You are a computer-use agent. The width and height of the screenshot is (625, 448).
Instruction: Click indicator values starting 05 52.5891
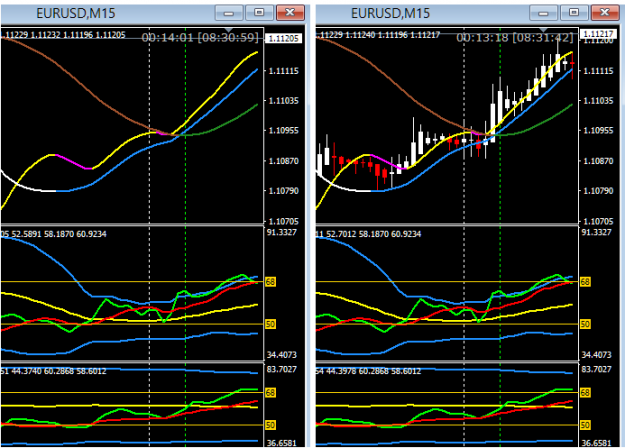[54, 234]
